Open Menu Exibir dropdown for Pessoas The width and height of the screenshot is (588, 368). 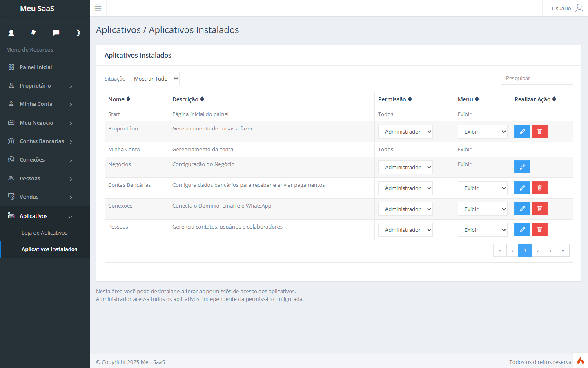click(483, 230)
